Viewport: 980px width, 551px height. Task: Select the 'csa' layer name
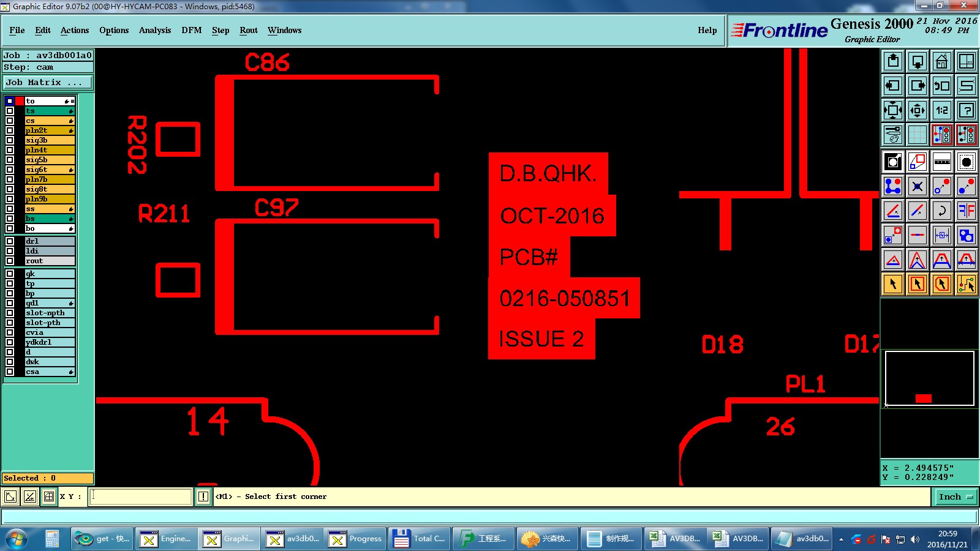(x=50, y=372)
